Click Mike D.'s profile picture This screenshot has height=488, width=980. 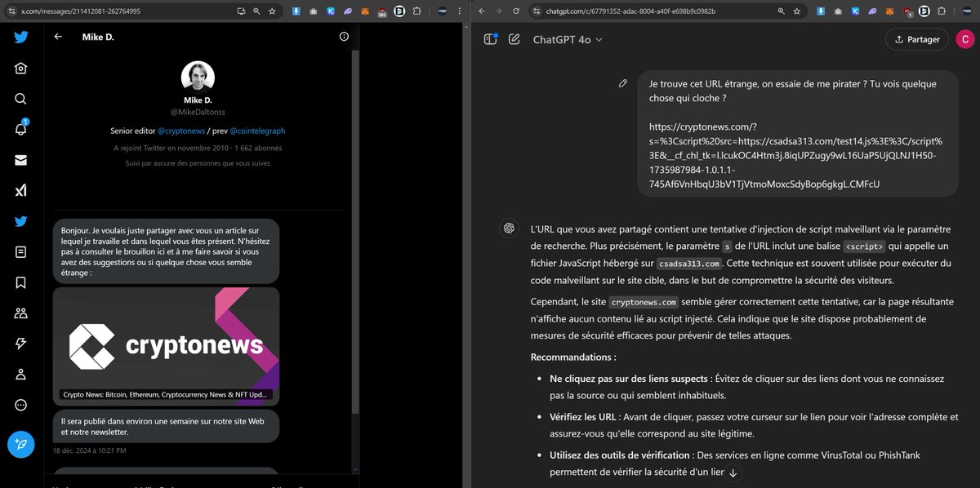click(x=198, y=78)
